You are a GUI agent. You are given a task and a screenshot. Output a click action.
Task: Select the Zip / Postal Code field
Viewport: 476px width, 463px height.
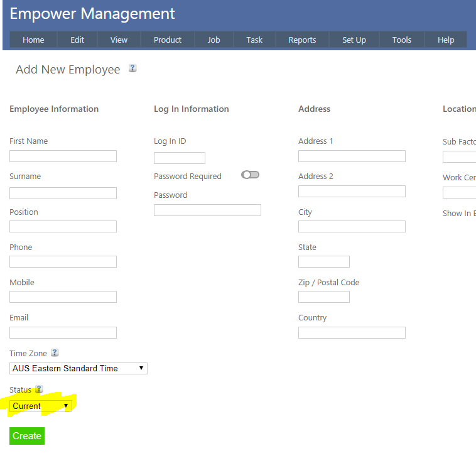point(323,297)
